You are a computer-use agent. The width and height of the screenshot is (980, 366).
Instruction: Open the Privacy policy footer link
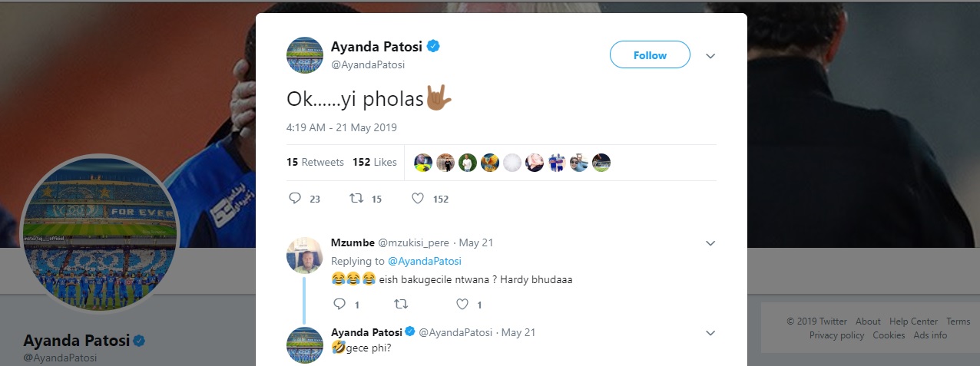click(x=836, y=335)
